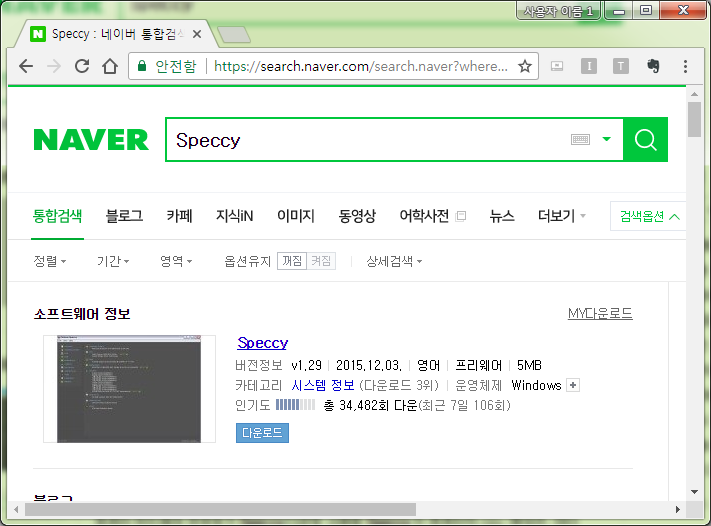This screenshot has height=526, width=711.
Task: Click the blue 다운로드 download button
Action: [262, 433]
